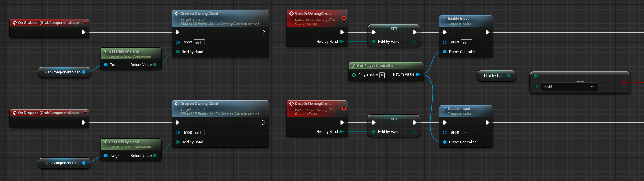This screenshot has height=181, width=644.
Task: Click the self field on Disable Input
Action: (467, 133)
